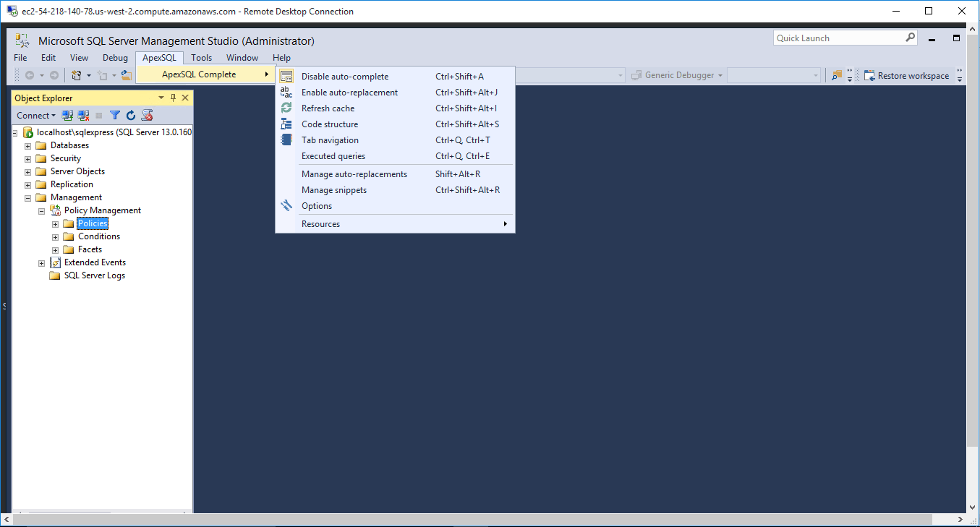This screenshot has width=980, height=527.
Task: Enable auto-replacement in ApexSQL menu
Action: pyautogui.click(x=349, y=93)
